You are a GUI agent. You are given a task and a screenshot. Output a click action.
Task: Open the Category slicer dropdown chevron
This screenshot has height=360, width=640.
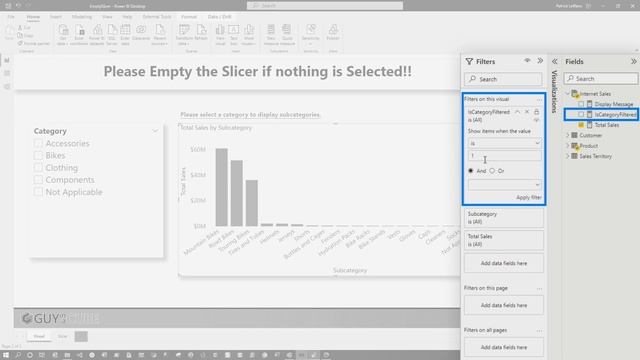pos(155,131)
